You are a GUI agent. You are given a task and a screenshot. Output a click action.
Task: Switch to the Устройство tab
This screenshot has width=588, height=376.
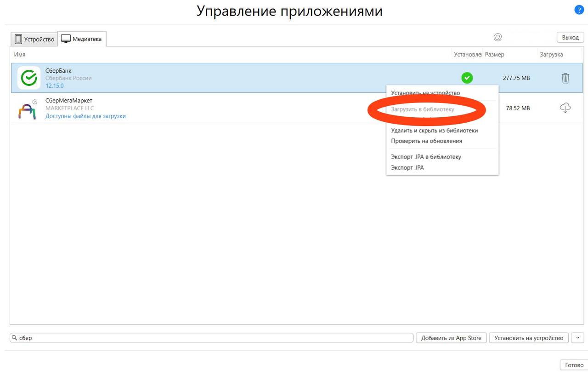tap(34, 39)
